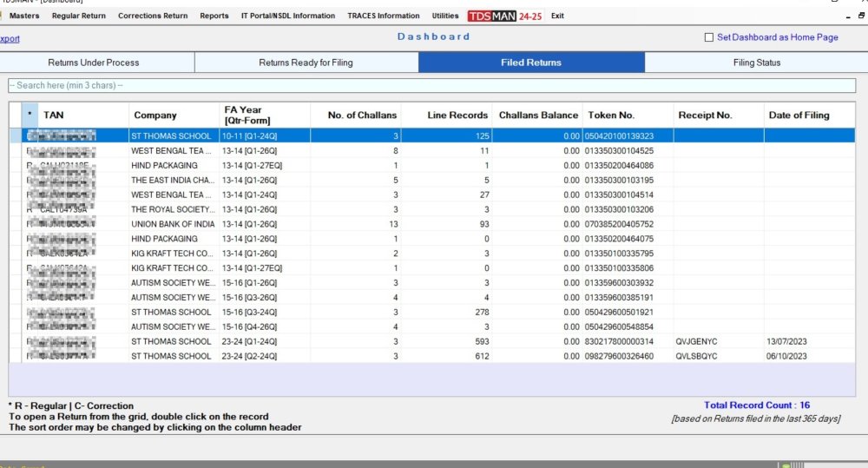Viewport: 868px width, 468px height.
Task: Open the Filing Status tab
Action: pyautogui.click(x=756, y=63)
